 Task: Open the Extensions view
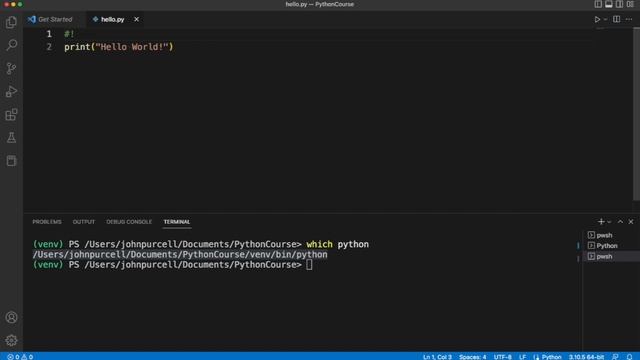pyautogui.click(x=11, y=115)
